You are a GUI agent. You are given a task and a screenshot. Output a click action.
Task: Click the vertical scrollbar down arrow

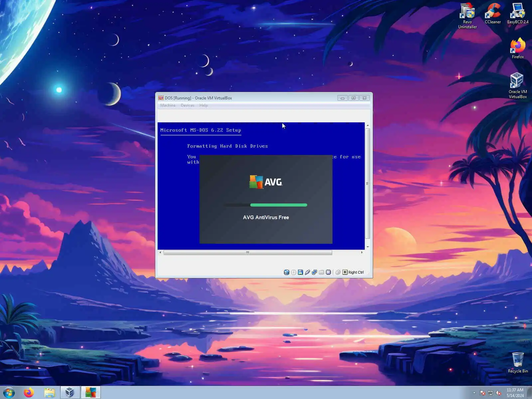pos(367,247)
